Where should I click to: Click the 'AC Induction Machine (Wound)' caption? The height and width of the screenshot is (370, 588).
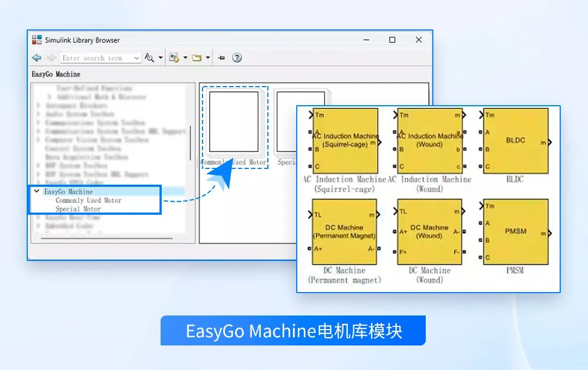coord(430,184)
